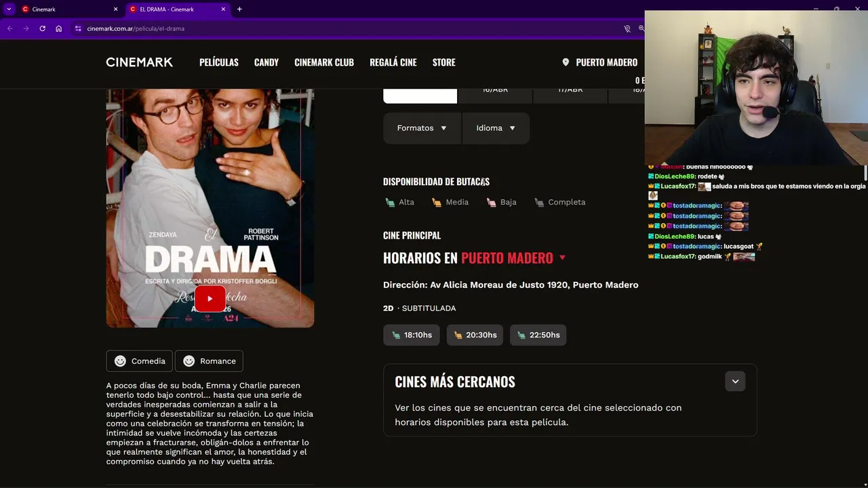The height and width of the screenshot is (488, 868).
Task: Click the Media availability seat icon
Action: (437, 202)
